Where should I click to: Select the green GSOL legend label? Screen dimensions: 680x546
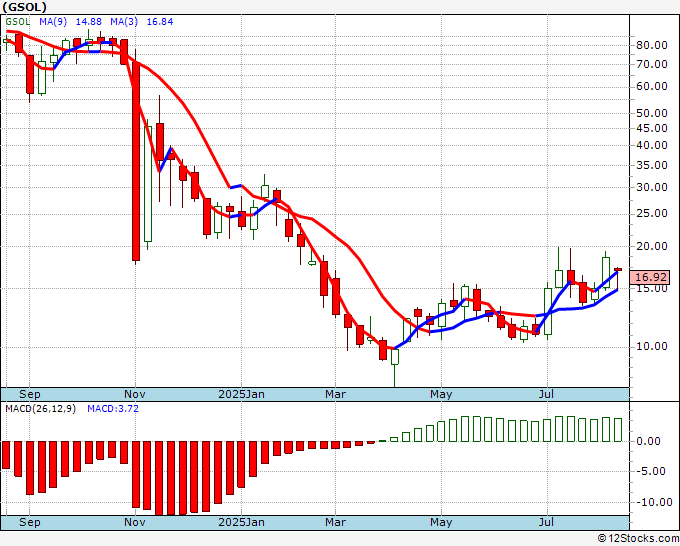pos(18,22)
